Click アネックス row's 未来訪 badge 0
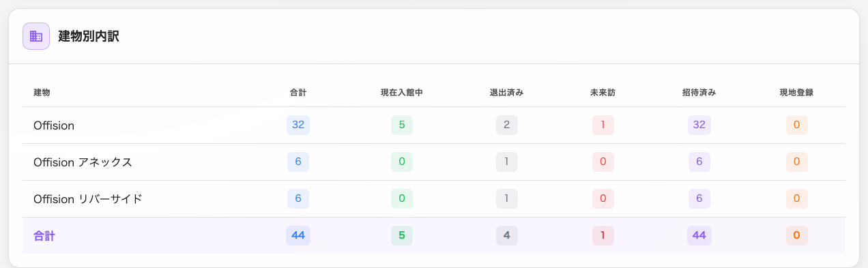The height and width of the screenshot is (268, 868). pyautogui.click(x=603, y=162)
